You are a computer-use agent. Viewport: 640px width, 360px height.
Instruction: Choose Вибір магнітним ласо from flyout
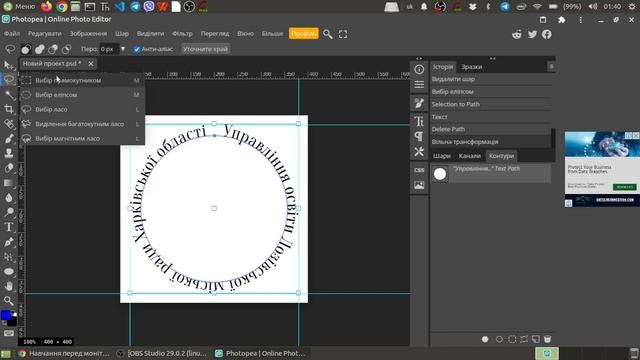(82, 138)
